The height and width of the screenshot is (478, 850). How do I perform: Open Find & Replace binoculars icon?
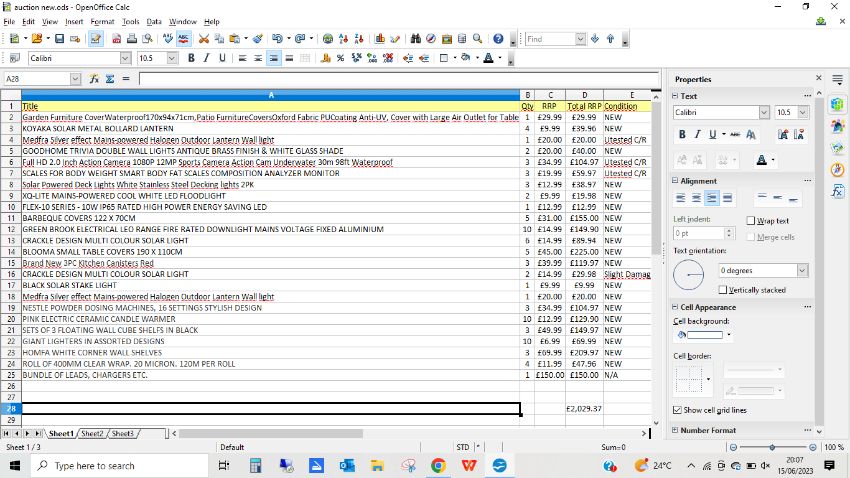click(x=416, y=39)
